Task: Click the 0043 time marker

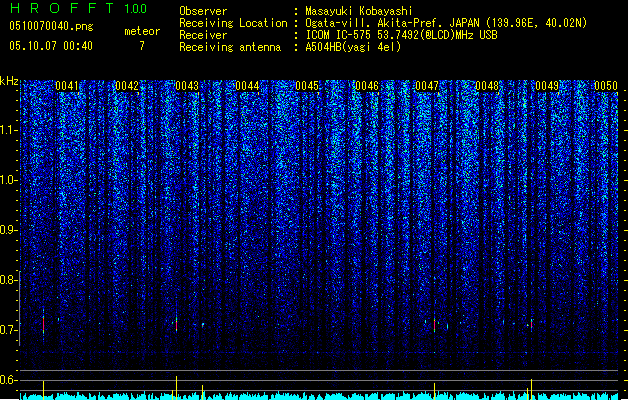Action: pyautogui.click(x=187, y=86)
